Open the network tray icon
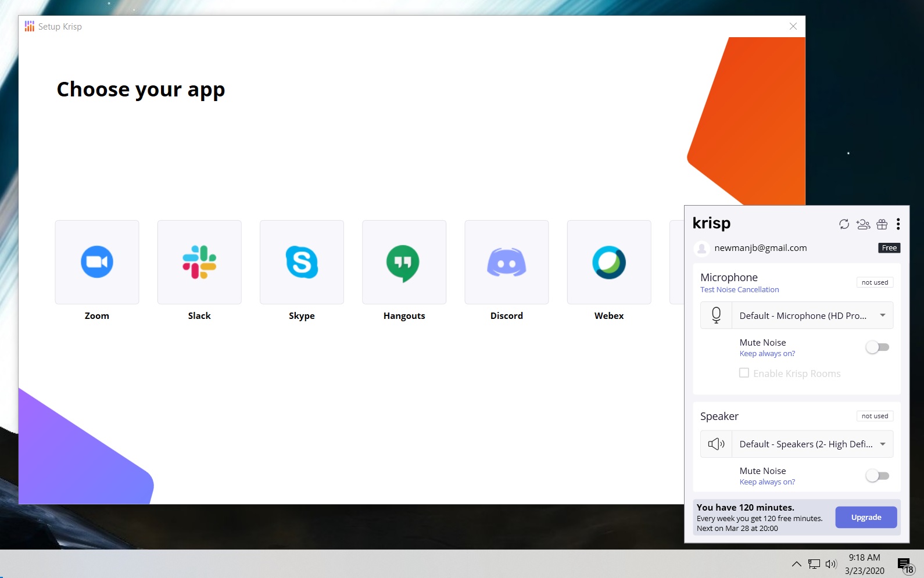Viewport: 924px width, 578px height. pyautogui.click(x=814, y=563)
